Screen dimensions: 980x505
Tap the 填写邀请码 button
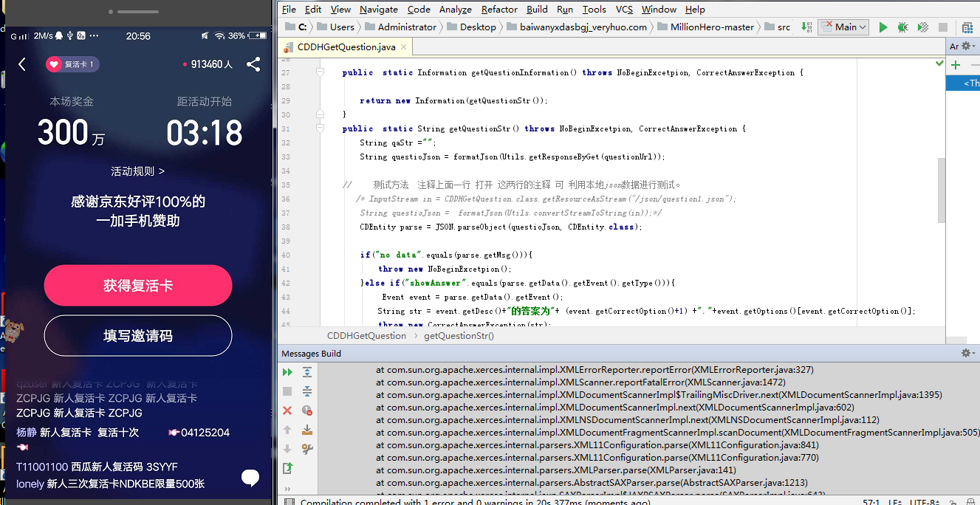pos(138,336)
